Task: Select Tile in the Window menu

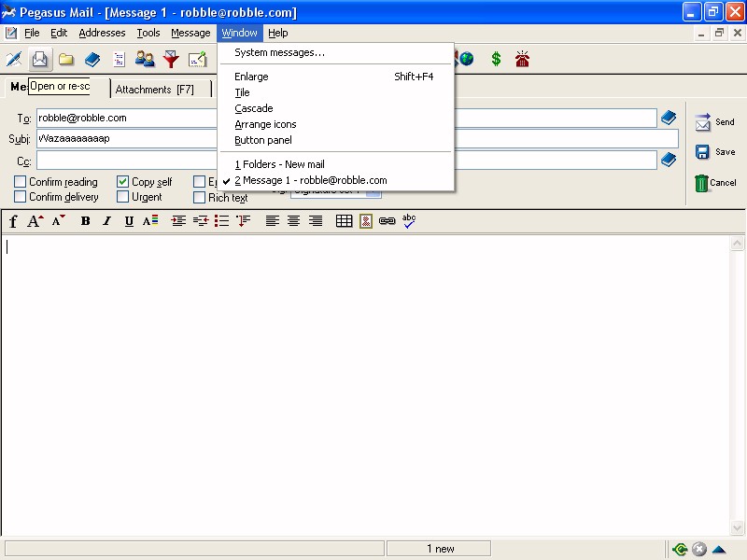Action: (x=335, y=92)
